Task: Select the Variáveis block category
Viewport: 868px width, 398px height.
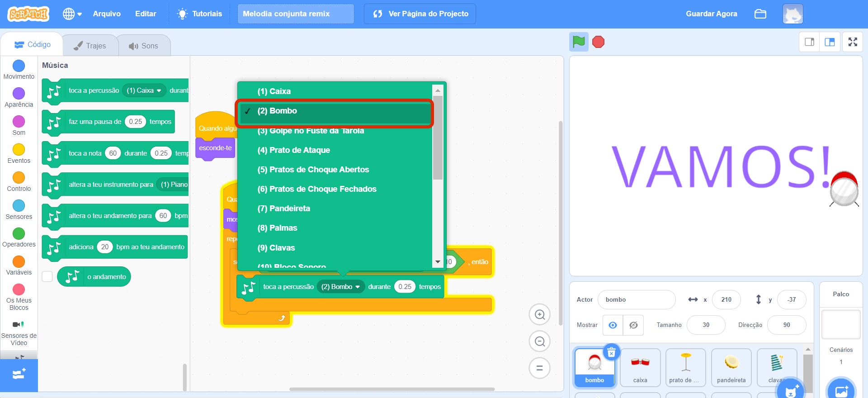Action: [19, 265]
